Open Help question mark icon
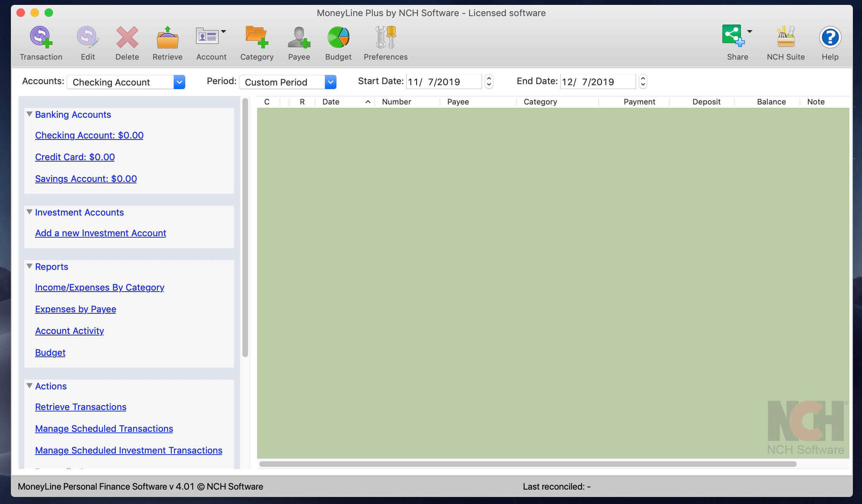Image resolution: width=862 pixels, height=504 pixels. coord(830,37)
